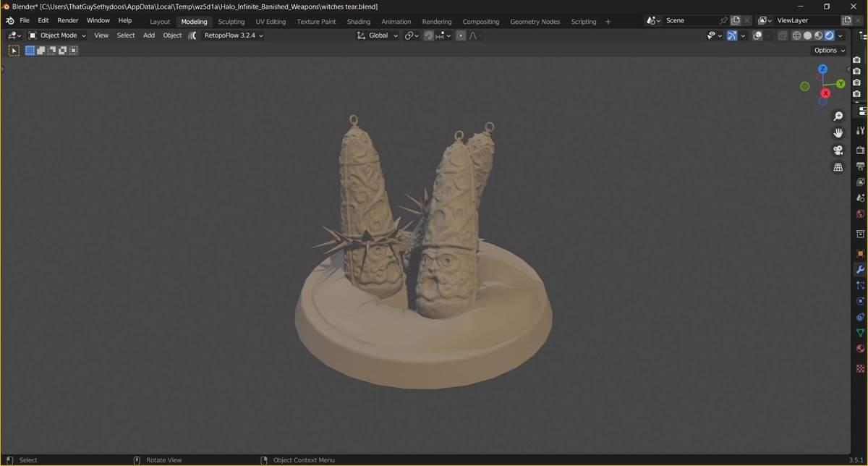Click new scene button beside Scene field
Screen dimensions: 868x466
point(736,21)
